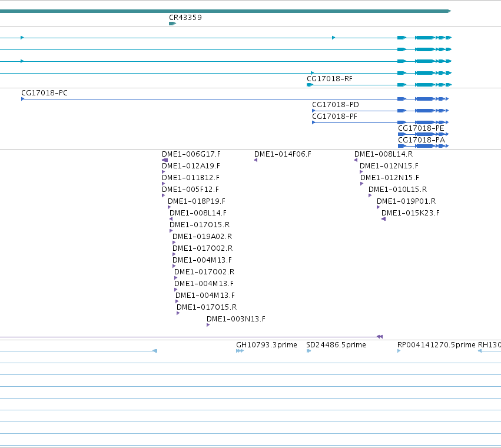The image size is (501, 448).
Task: Select the CG17018-PC protein label
Action: coord(44,93)
